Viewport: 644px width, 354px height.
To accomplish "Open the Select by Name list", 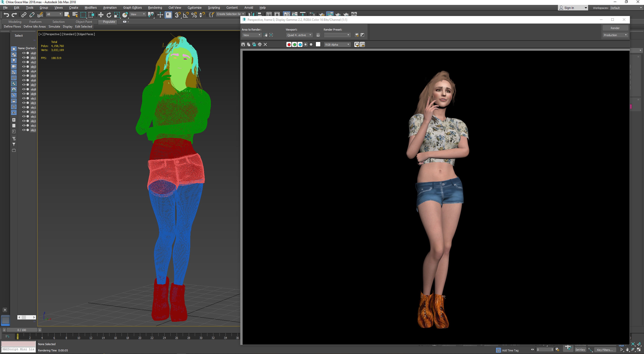I will [75, 15].
